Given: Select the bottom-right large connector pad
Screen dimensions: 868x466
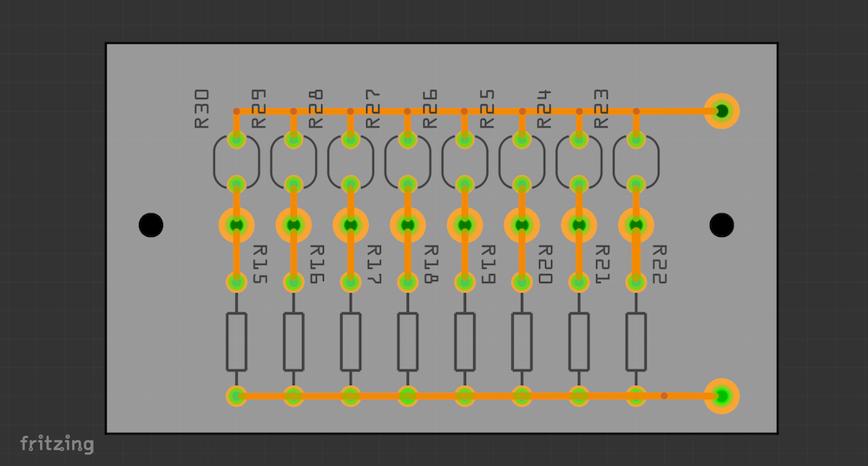Looking at the screenshot, I should point(722,397).
